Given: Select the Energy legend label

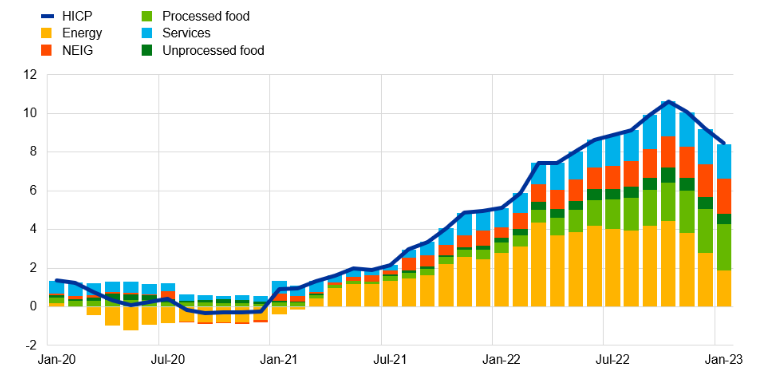Looking at the screenshot, I should coord(82,34).
